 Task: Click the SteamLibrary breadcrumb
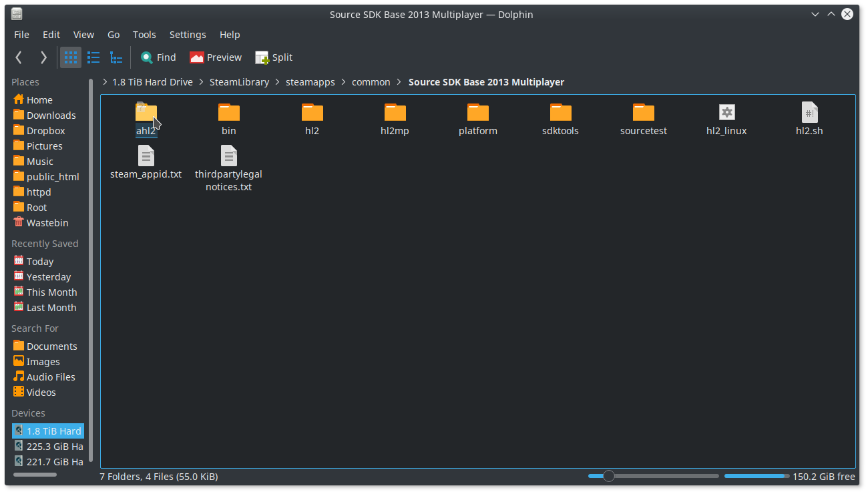(239, 82)
